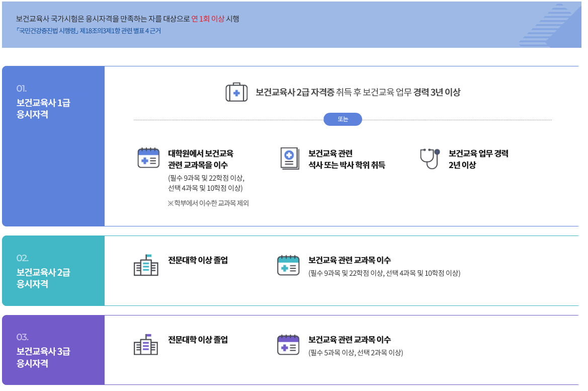
Task: Click 1급 note line 선택 4과목 및 10학점 이상)
Action: tap(205, 188)
